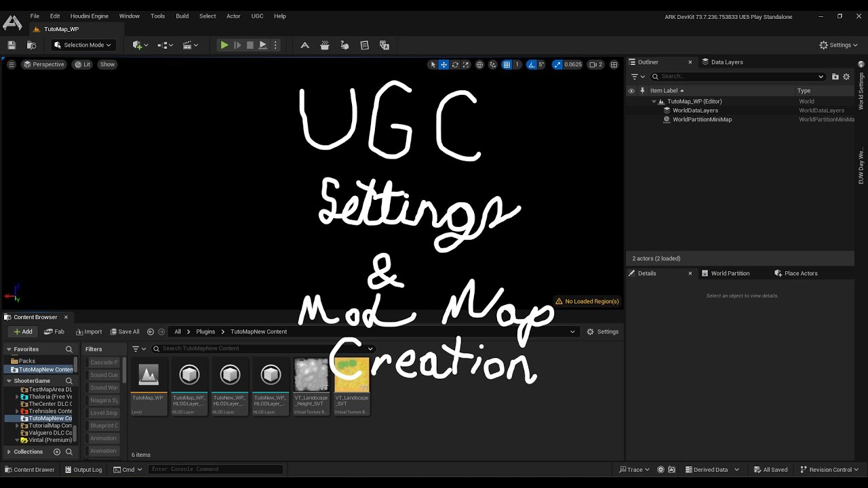The width and height of the screenshot is (868, 488).
Task: Switch to the Place Actors tab
Action: [800, 273]
